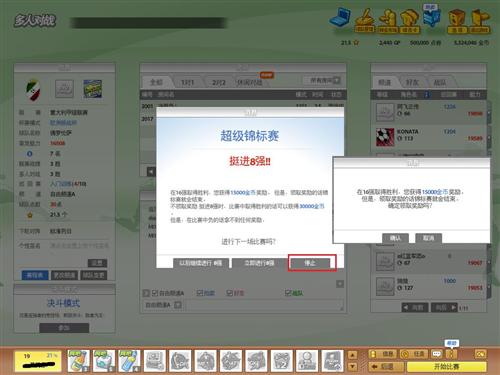Viewport: 500px width, 375px height.
Task: Click the 开始比赛 yellow button
Action: coord(447,367)
